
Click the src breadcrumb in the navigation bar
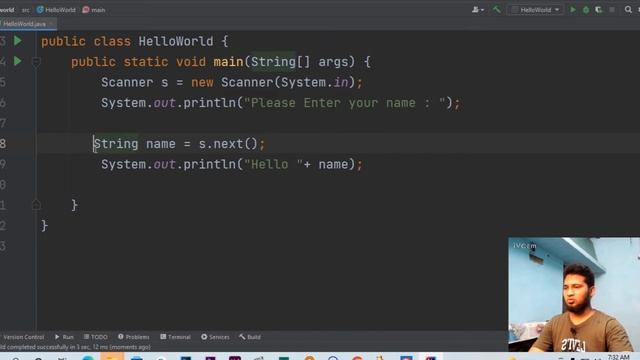[25, 10]
